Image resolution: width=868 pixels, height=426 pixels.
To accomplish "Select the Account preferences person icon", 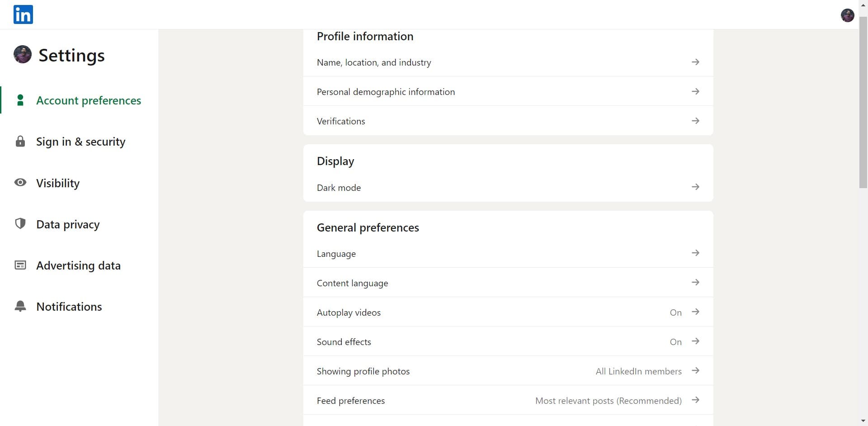I will pos(20,100).
